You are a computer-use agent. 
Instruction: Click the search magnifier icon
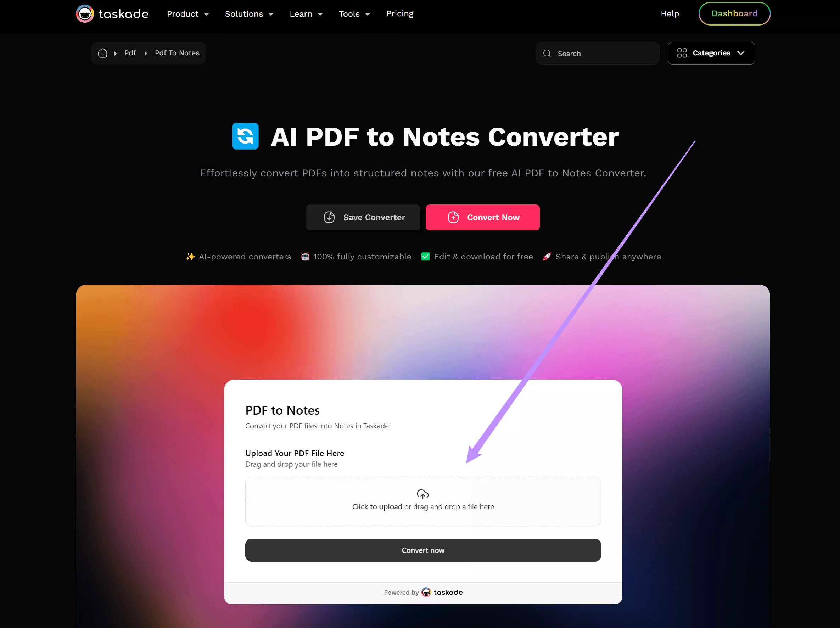[548, 53]
